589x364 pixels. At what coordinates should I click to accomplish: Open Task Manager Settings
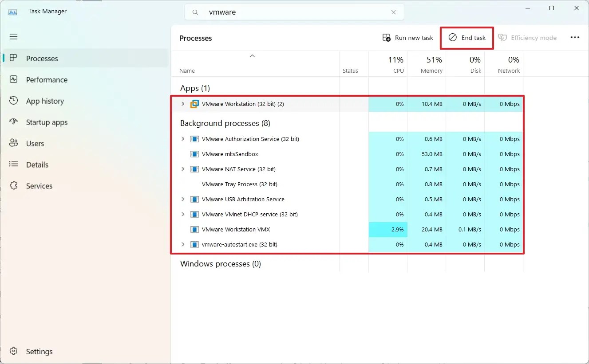[39, 351]
